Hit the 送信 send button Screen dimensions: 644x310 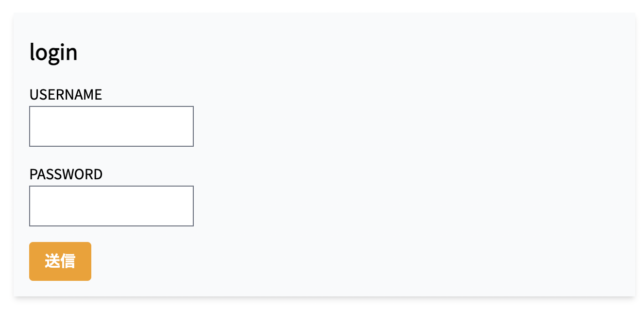click(60, 261)
